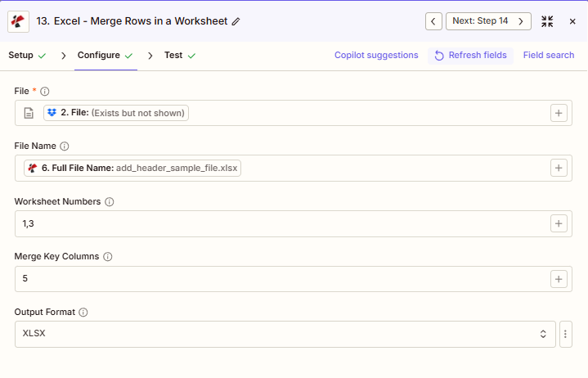Switch to the Configure tab
This screenshot has width=588, height=378.
click(105, 56)
